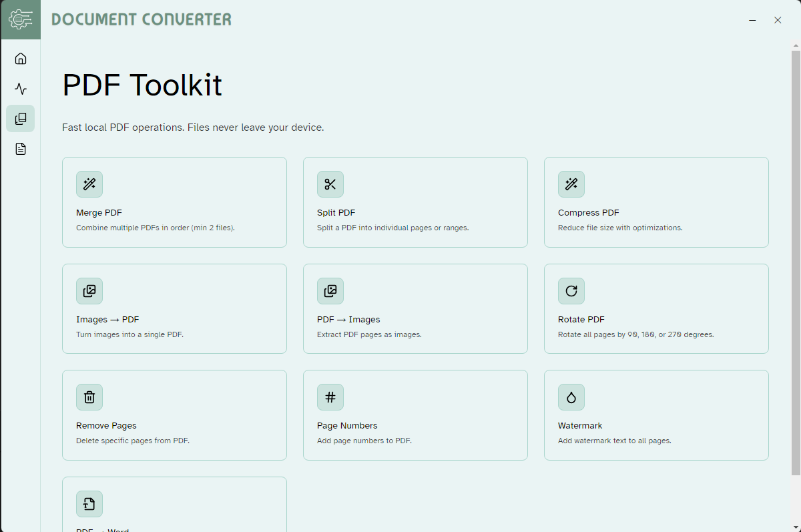Click the vertical scrollbar thumb
Viewport: 801px width, 532px height.
[796, 260]
